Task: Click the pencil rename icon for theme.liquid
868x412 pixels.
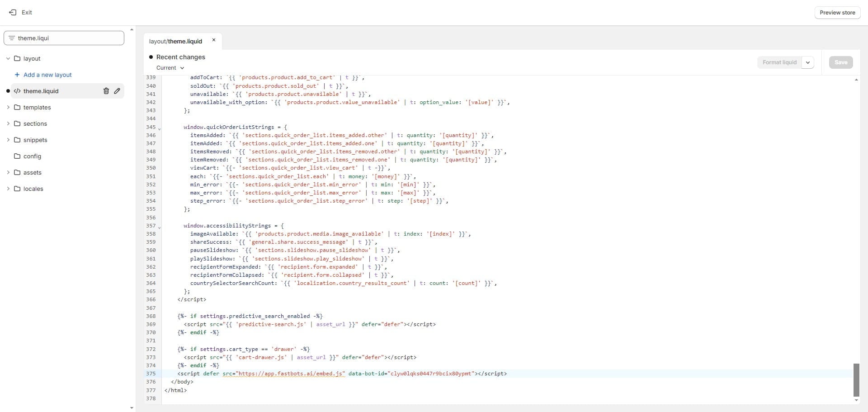Action: (x=117, y=91)
